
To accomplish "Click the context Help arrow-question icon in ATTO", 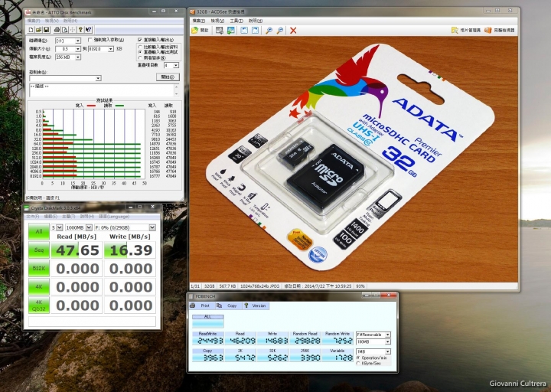I will (88, 30).
